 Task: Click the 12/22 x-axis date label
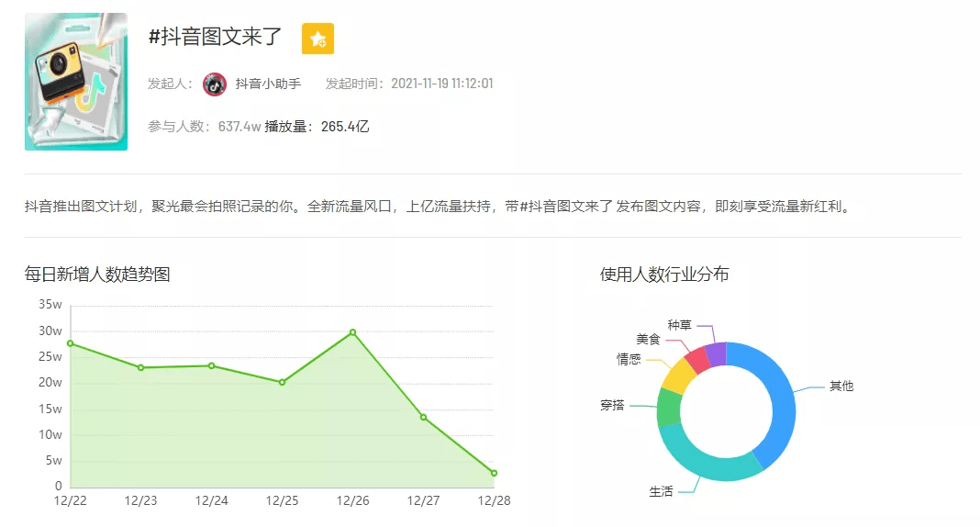coord(70,500)
